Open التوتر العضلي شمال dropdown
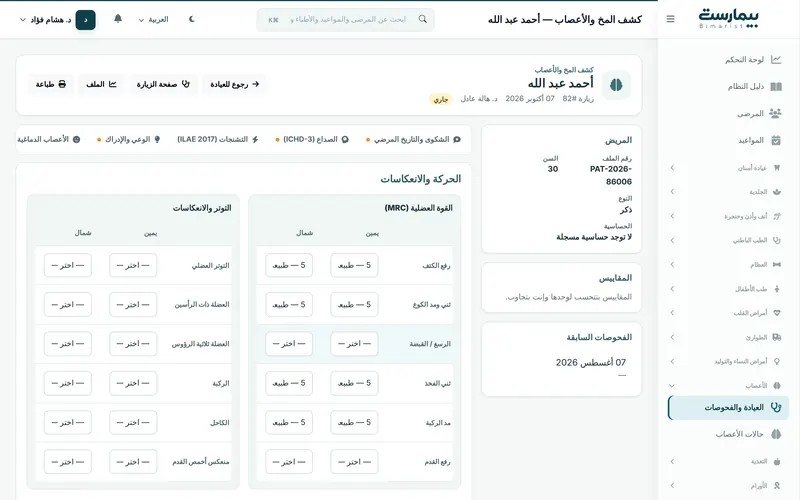800x500 pixels. (x=68, y=265)
